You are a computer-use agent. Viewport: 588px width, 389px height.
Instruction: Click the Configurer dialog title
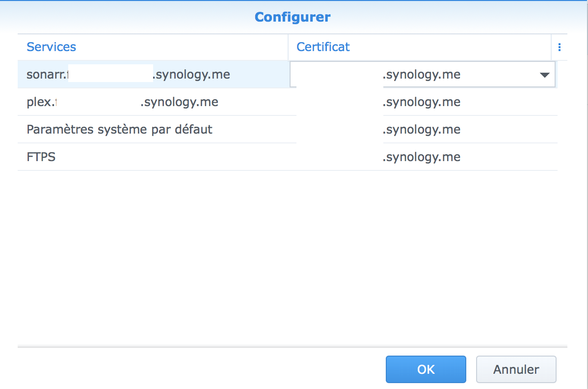pos(293,17)
